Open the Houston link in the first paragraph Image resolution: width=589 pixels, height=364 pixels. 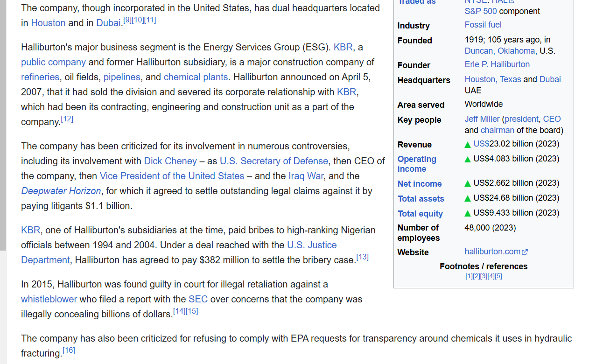click(48, 23)
